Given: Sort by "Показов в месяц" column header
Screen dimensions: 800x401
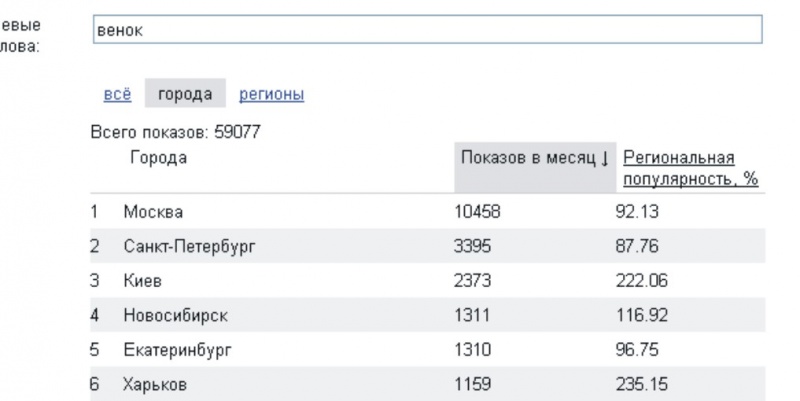Looking at the screenshot, I should [x=530, y=158].
